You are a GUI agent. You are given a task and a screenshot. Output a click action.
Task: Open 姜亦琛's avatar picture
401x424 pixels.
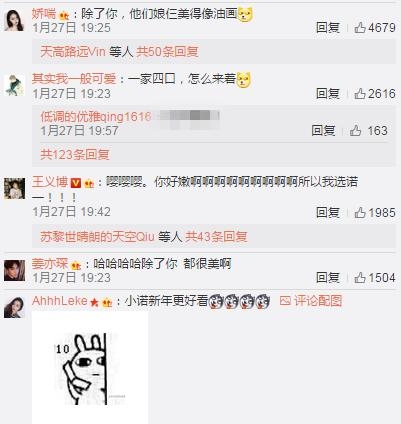(x=14, y=270)
